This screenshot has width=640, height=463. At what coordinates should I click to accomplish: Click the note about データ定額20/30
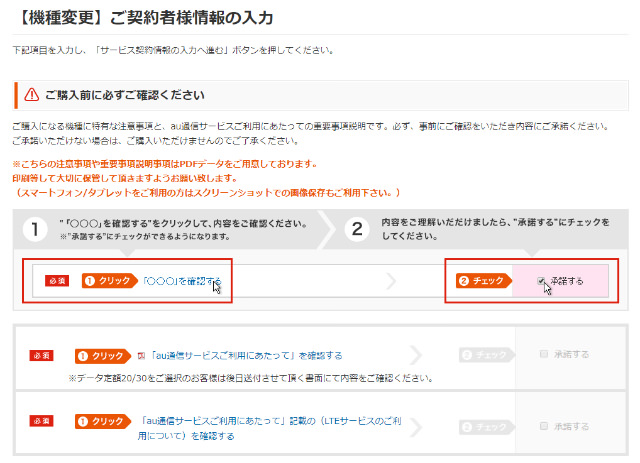click(251, 378)
